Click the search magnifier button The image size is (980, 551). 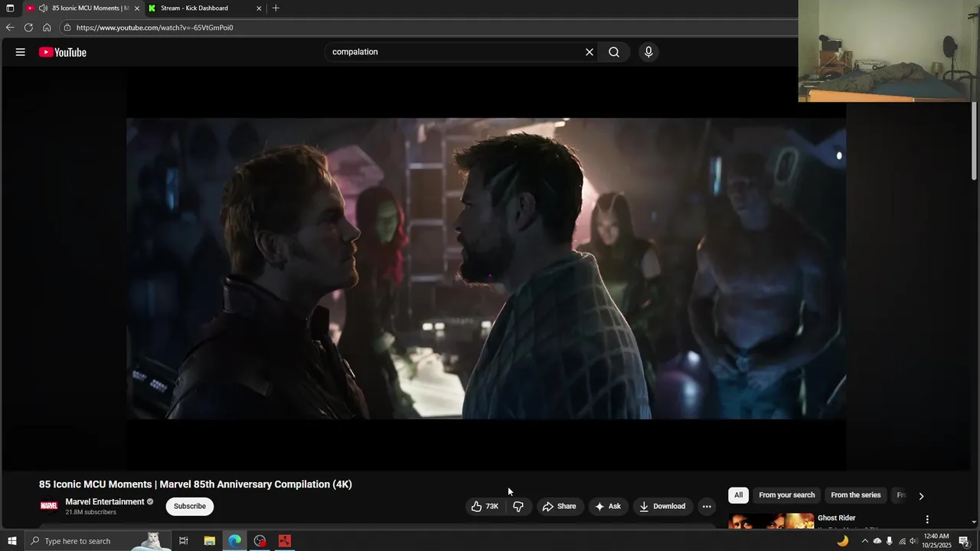[x=614, y=52]
